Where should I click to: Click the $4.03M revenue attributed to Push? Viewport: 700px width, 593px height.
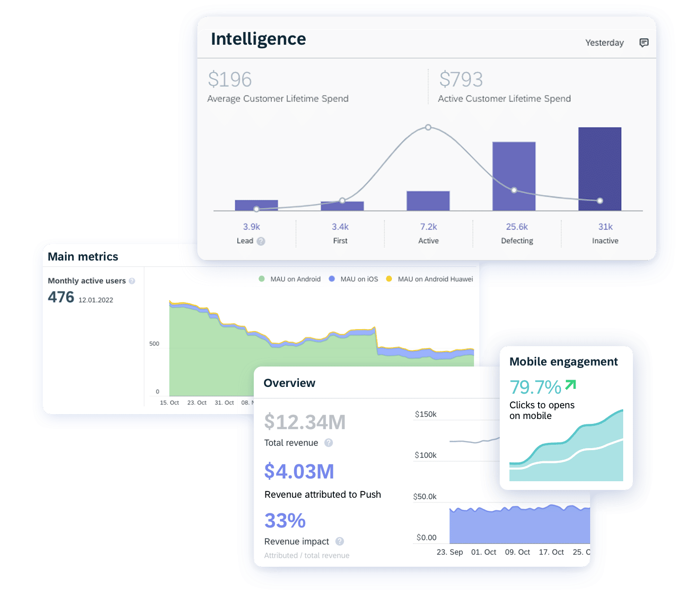coord(299,471)
